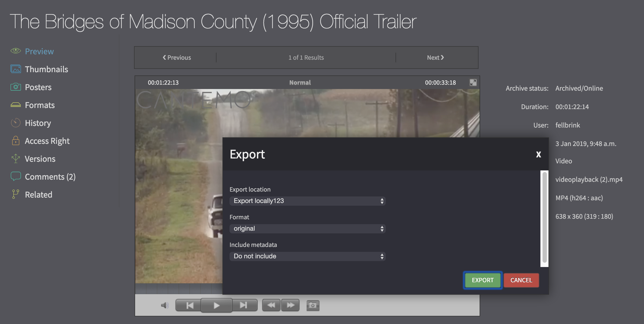
Task: Click the Export dialog vertical scrollbar
Action: point(544,217)
